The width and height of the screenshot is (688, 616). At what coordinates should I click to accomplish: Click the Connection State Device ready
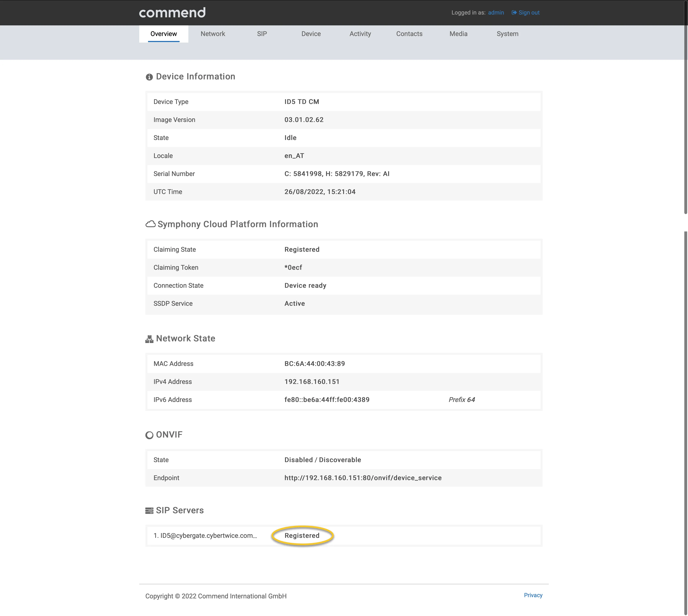tap(305, 285)
